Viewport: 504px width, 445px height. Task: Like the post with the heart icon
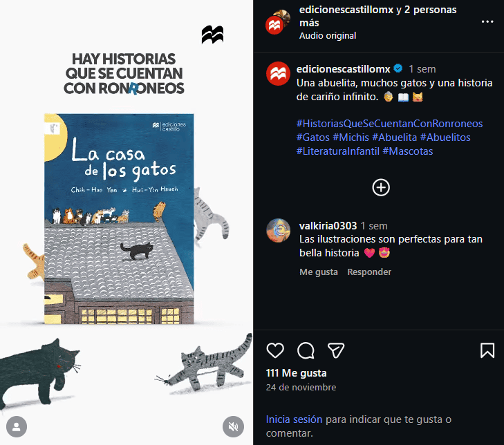pyautogui.click(x=275, y=350)
